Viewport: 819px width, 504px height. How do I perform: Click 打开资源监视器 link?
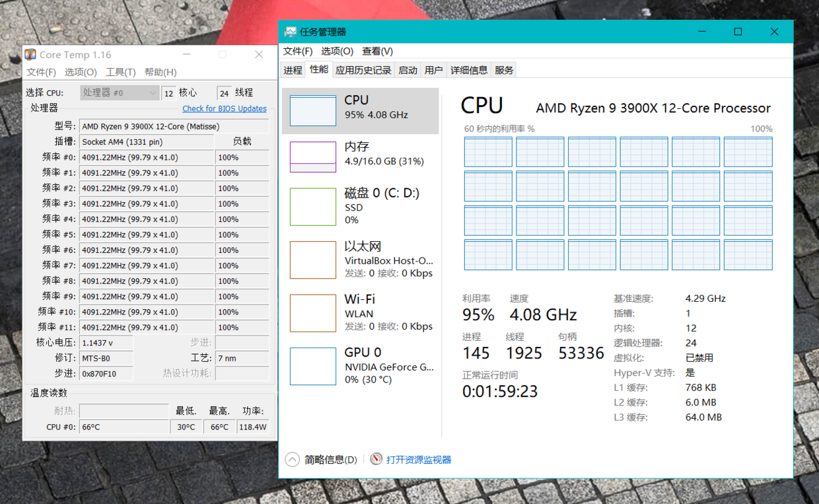click(x=419, y=460)
